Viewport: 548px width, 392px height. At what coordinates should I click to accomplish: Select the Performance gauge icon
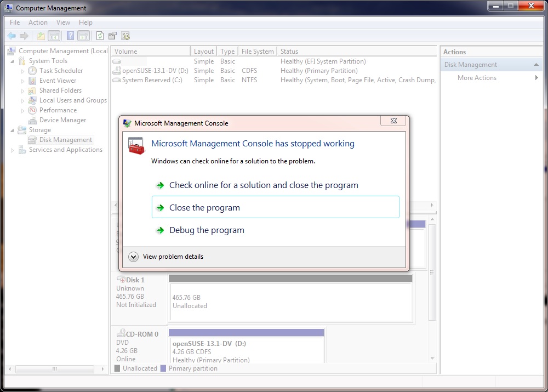pyautogui.click(x=32, y=110)
